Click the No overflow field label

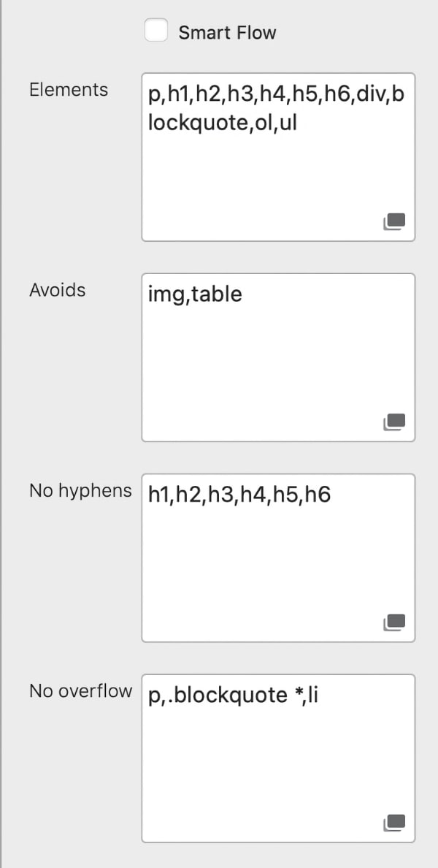coord(80,691)
